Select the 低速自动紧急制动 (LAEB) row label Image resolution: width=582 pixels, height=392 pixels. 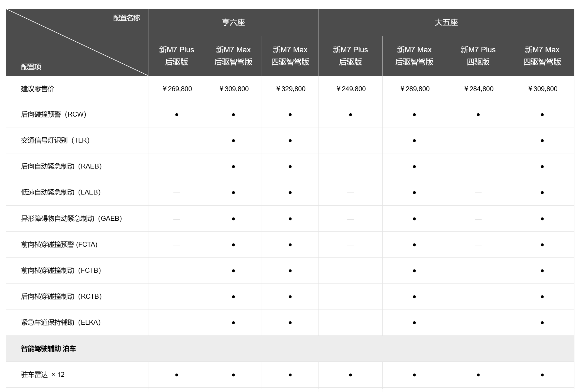(61, 192)
